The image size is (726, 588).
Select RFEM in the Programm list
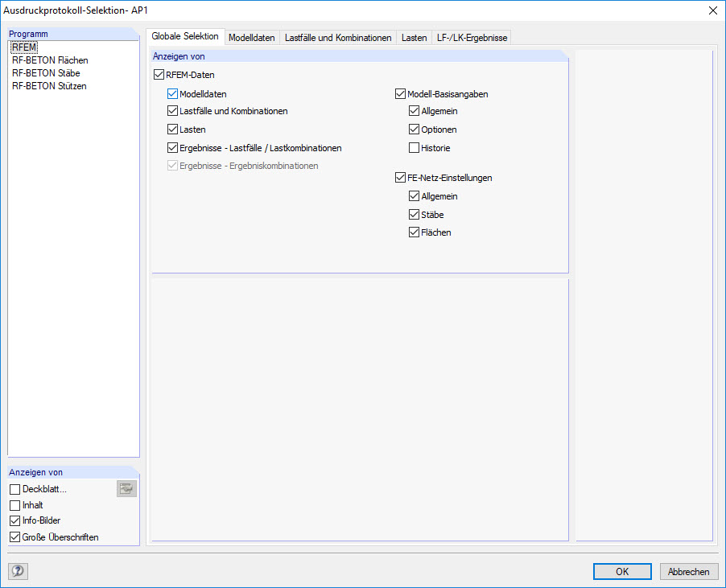pyautogui.click(x=24, y=47)
